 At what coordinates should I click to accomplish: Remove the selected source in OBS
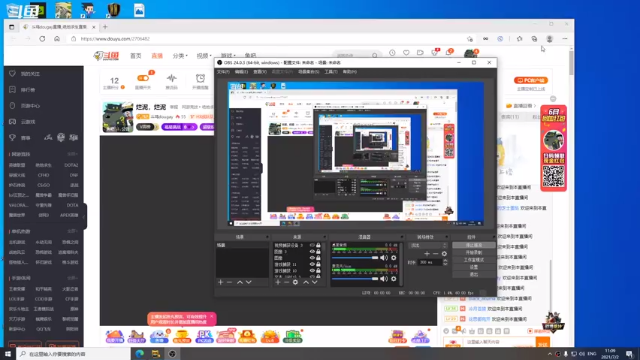(x=287, y=282)
